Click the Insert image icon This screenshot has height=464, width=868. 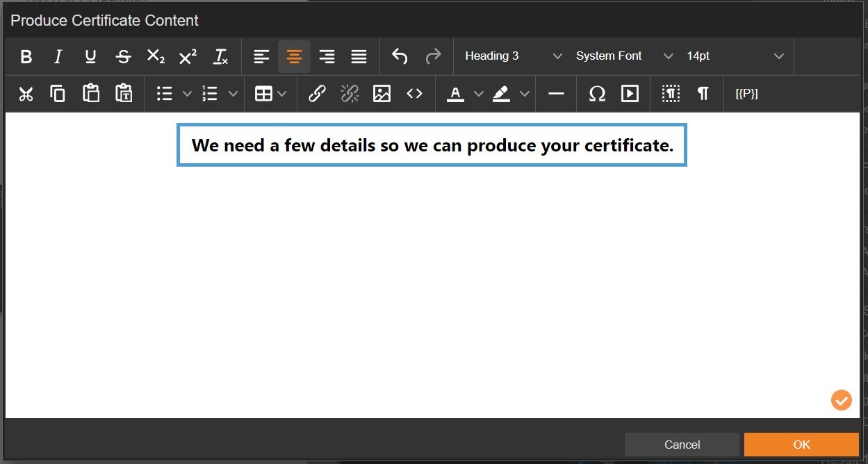[x=382, y=94]
